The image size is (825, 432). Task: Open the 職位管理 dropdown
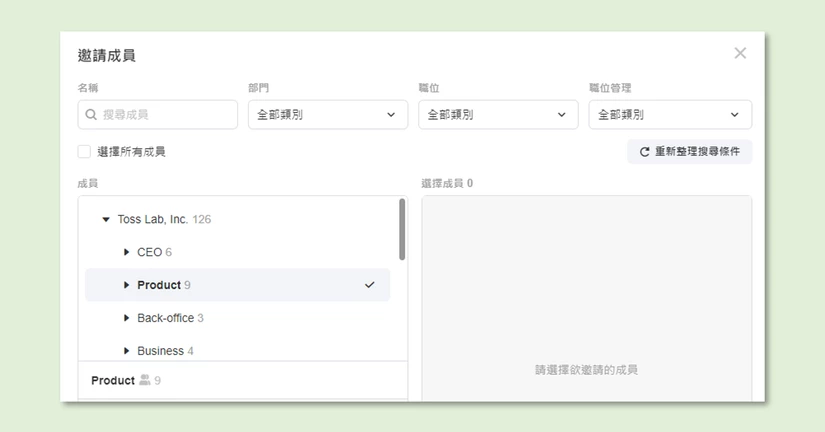670,115
